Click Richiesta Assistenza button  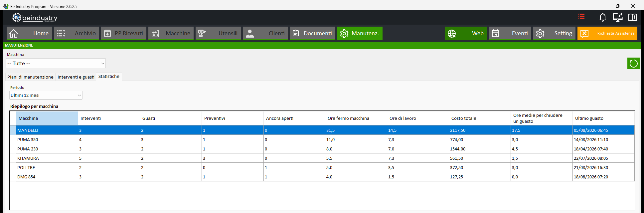[607, 33]
